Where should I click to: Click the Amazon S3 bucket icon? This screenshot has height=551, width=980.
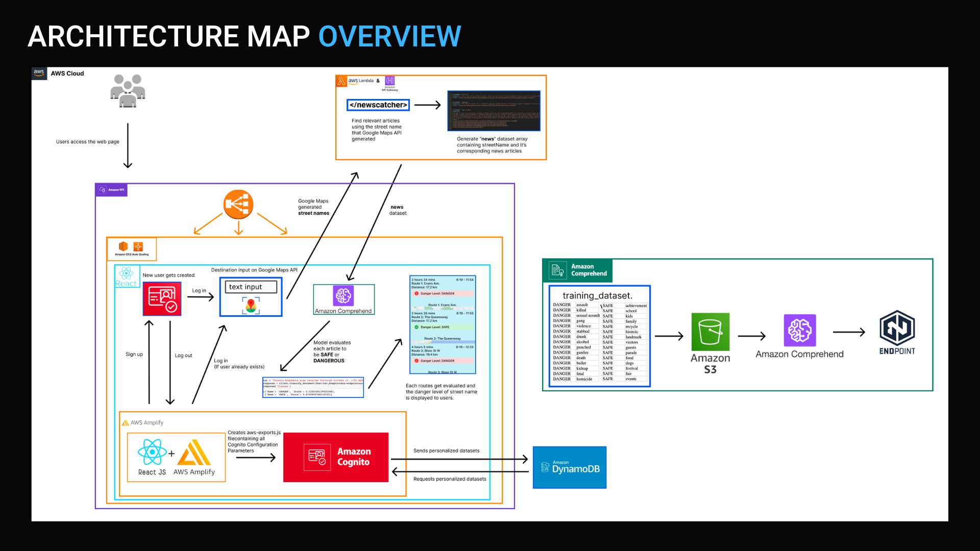pyautogui.click(x=710, y=332)
